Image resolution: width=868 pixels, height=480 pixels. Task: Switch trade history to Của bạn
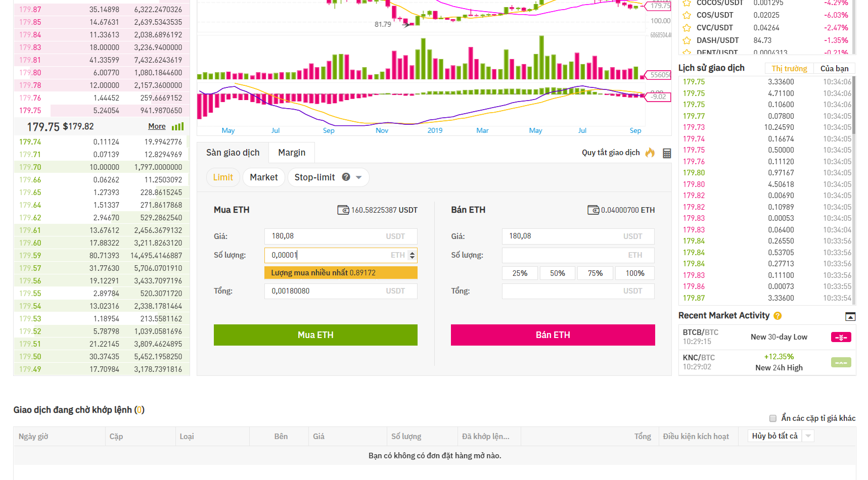click(834, 69)
